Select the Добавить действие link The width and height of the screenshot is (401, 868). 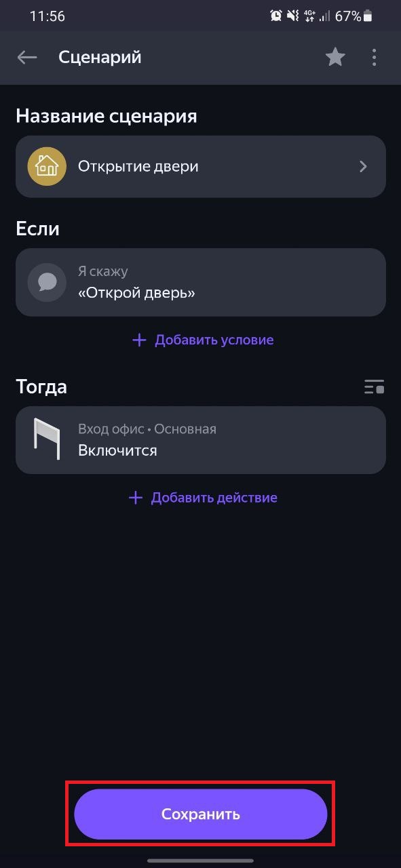214,498
